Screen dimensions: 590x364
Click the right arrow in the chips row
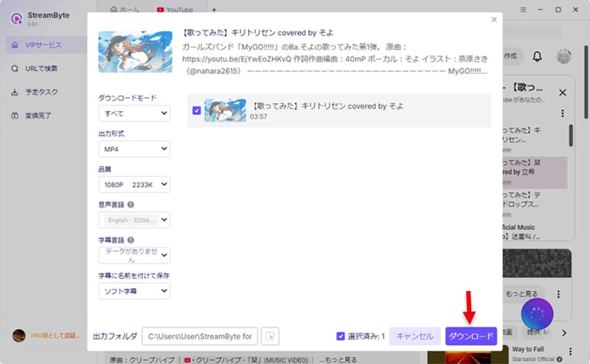pos(564,333)
